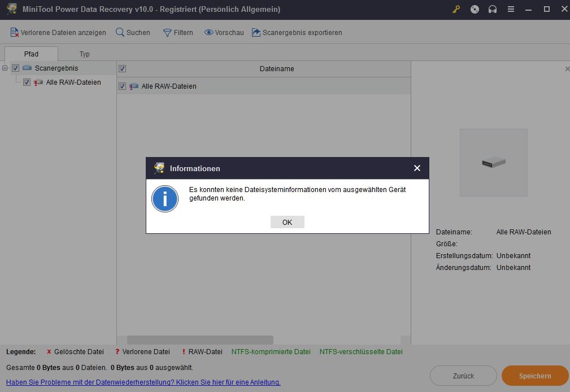This screenshot has height=392, width=570.
Task: Click NTFS-komprimierte Datei legend text
Action: coord(271,352)
